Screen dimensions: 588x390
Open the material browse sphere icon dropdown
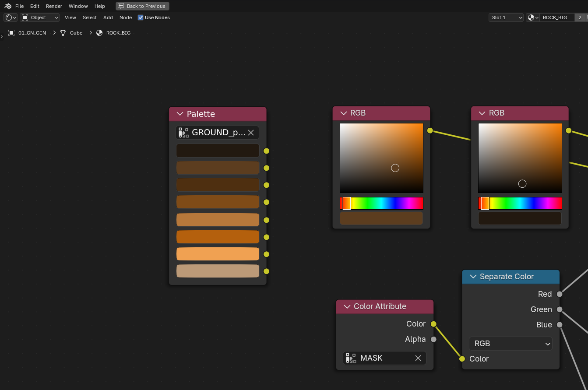[x=533, y=18]
